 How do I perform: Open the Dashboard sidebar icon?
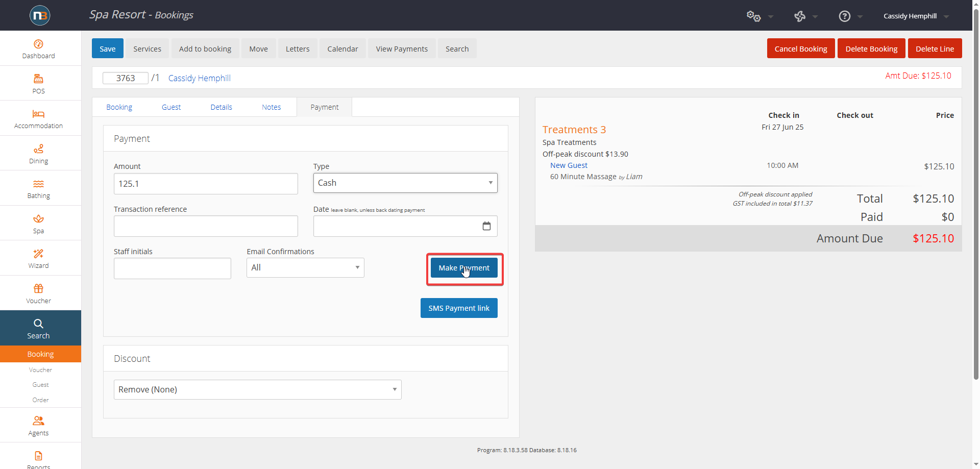pos(38,44)
